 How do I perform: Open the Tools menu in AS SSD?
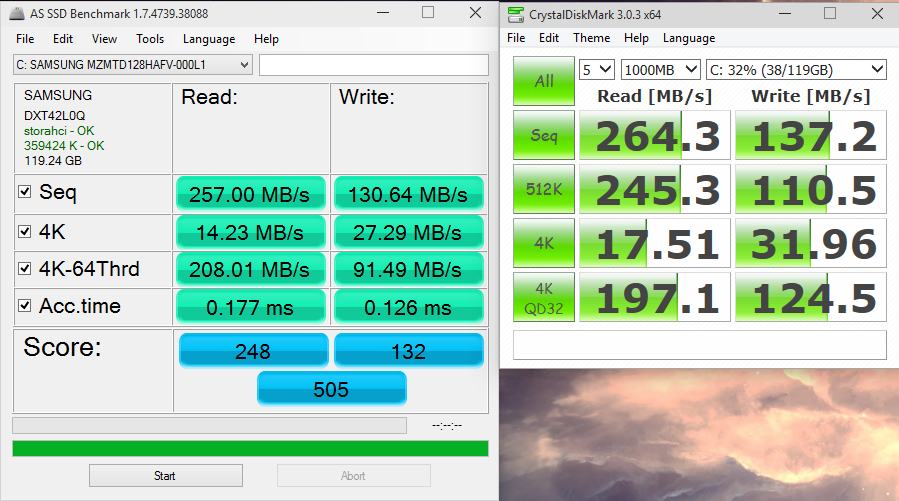point(150,39)
